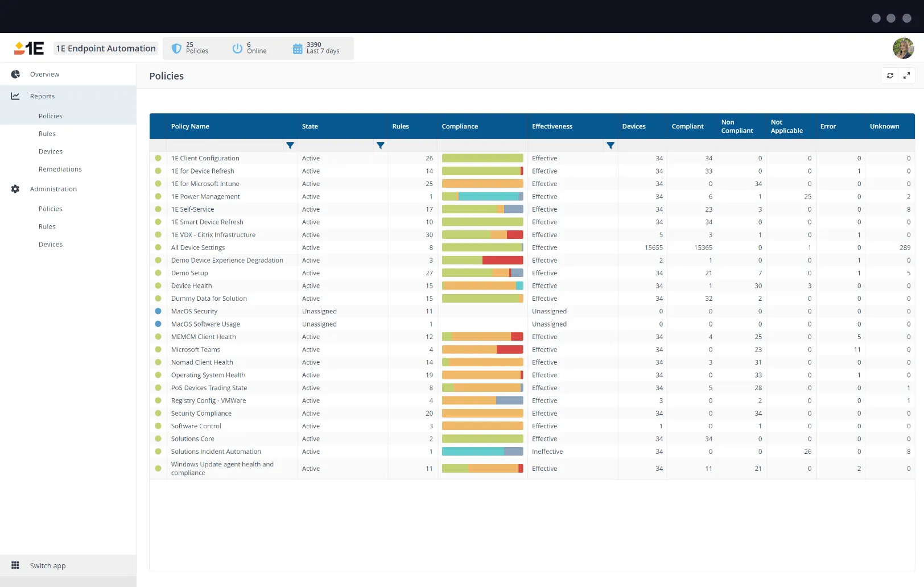
Task: Click the green status dot beside 1E Client Configuration
Action: coord(158,158)
